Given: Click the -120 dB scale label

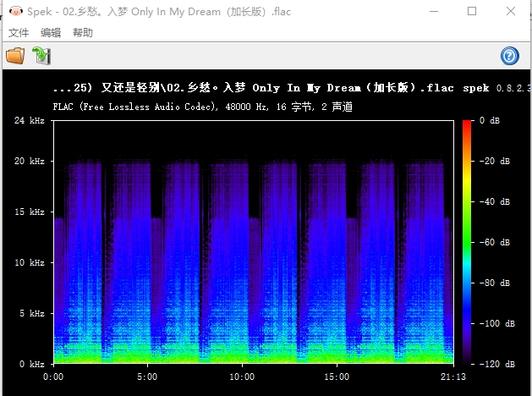Looking at the screenshot, I should pyautogui.click(x=497, y=364).
